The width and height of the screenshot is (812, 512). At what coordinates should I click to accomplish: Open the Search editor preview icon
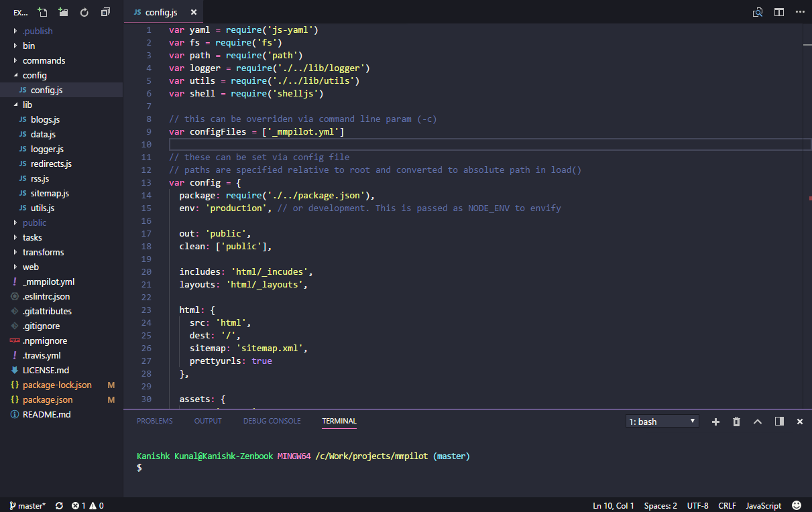coord(758,12)
